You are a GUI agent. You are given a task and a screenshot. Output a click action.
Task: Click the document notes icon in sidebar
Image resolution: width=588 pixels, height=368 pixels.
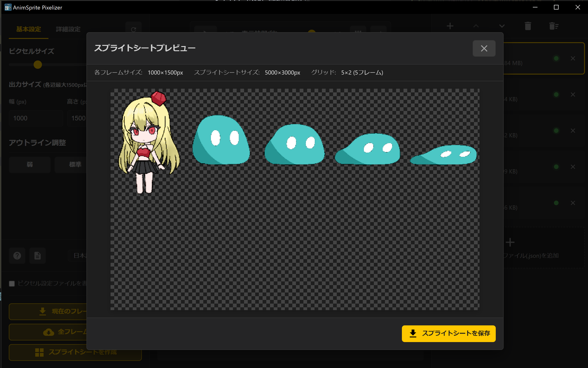click(x=38, y=255)
